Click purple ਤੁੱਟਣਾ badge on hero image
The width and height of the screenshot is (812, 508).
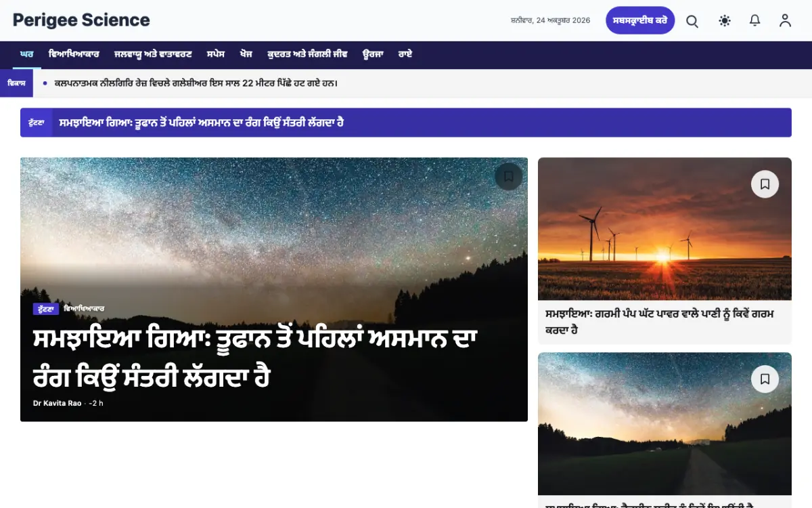click(46, 309)
